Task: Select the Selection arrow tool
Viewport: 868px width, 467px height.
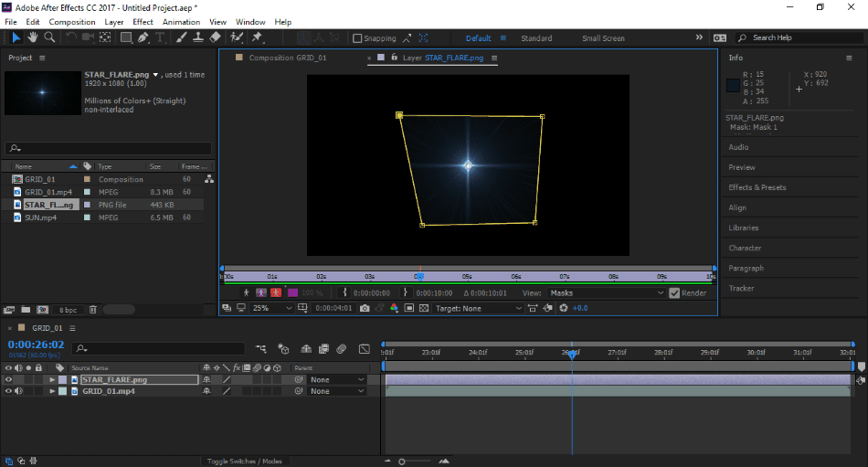Action: 16,37
